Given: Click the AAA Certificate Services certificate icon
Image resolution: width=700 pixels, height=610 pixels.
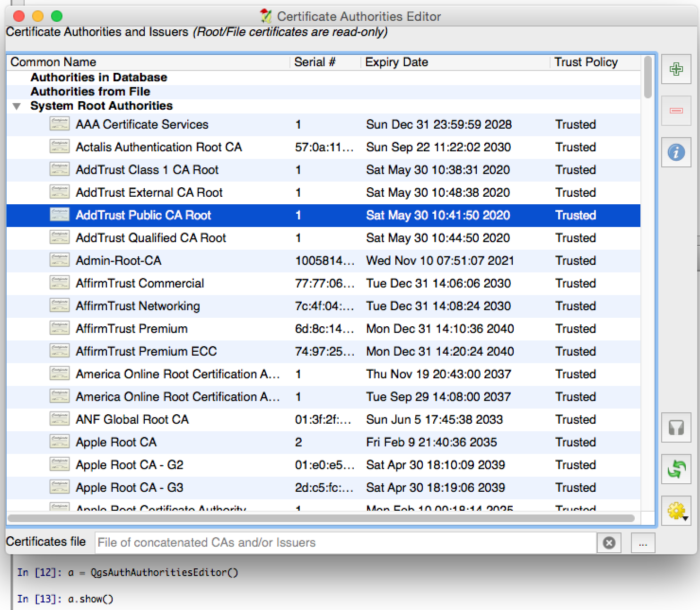Looking at the screenshot, I should [x=60, y=124].
